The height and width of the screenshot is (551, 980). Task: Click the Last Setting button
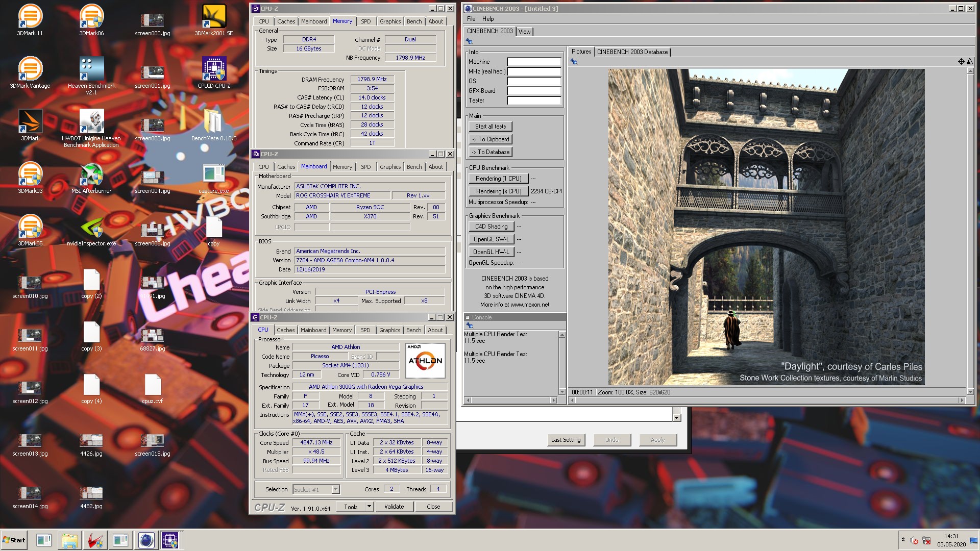pyautogui.click(x=566, y=440)
